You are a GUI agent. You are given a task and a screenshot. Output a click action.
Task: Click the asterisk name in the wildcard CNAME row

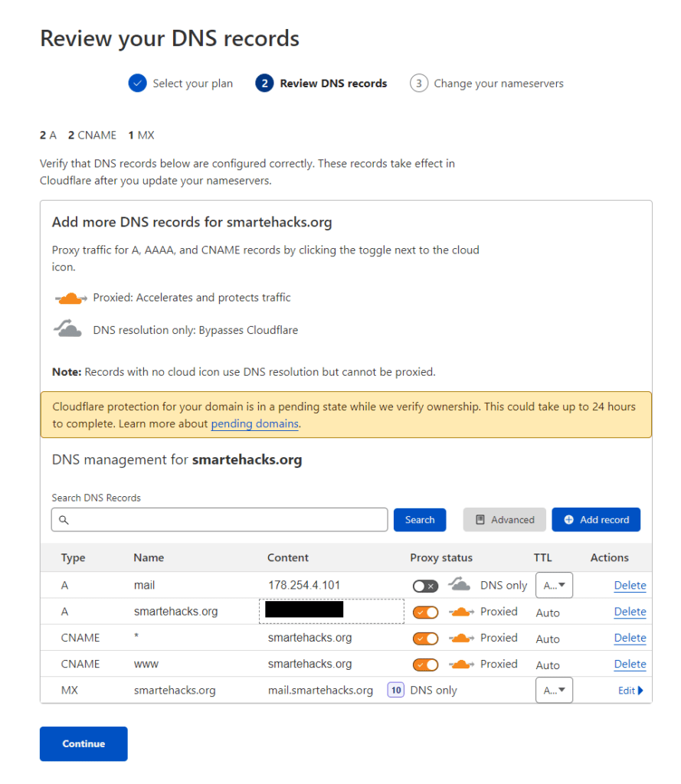click(136, 636)
